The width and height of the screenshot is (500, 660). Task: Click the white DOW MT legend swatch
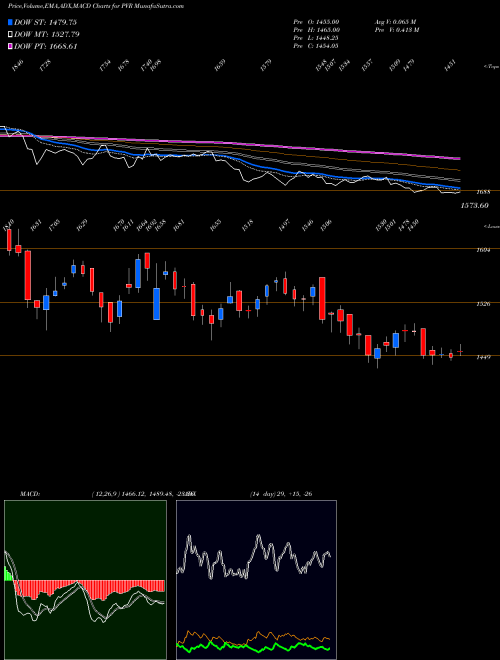click(10, 35)
